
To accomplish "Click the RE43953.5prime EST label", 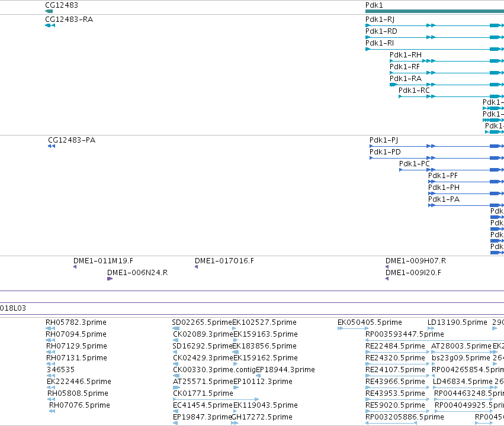I will point(396,393).
